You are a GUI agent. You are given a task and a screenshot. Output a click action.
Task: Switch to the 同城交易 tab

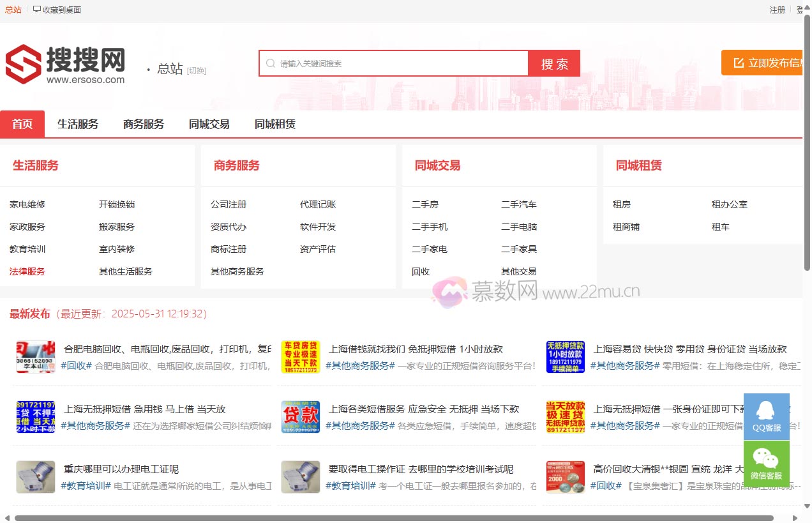pos(209,124)
